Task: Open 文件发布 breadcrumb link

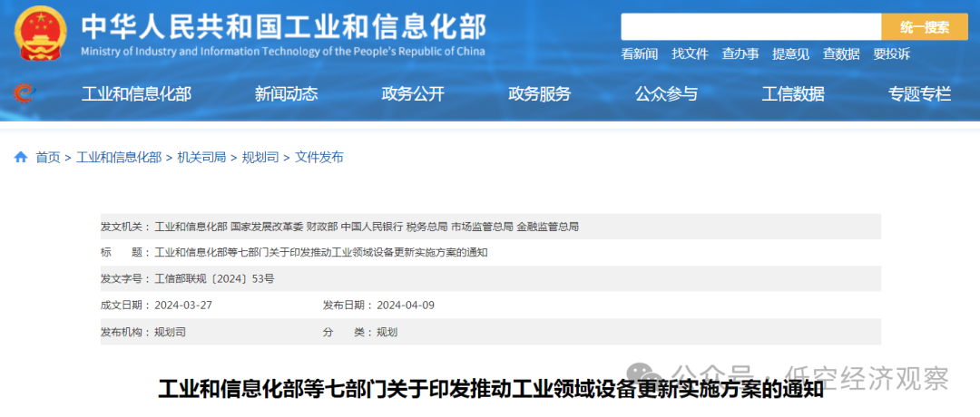Action: coord(319,158)
